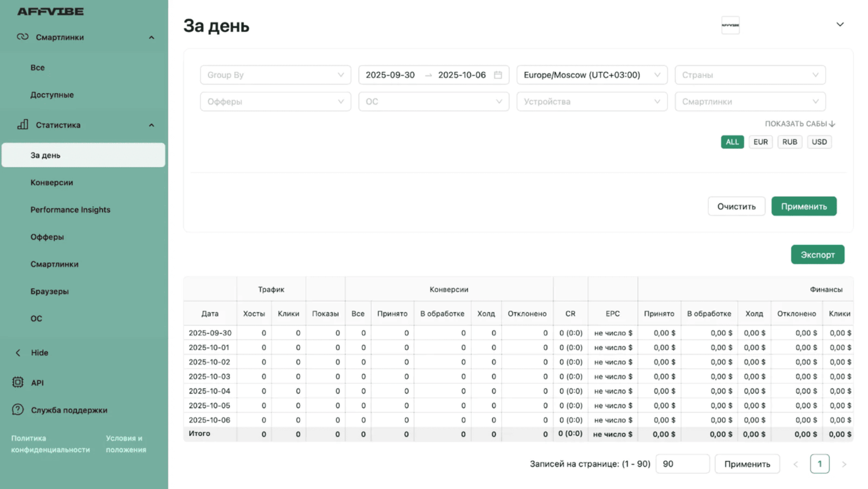Image resolution: width=868 pixels, height=489 pixels.
Task: Click the AFFVIBE account avatar
Action: [730, 25]
